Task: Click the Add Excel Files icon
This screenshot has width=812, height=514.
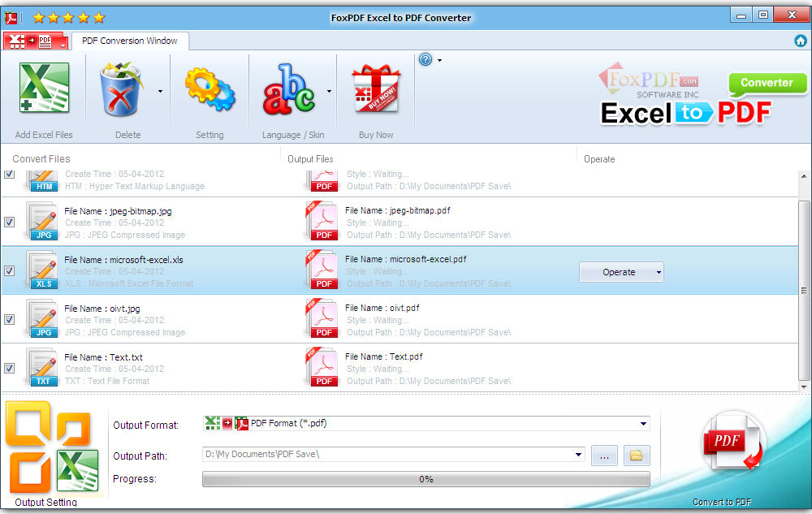Action: click(x=44, y=88)
